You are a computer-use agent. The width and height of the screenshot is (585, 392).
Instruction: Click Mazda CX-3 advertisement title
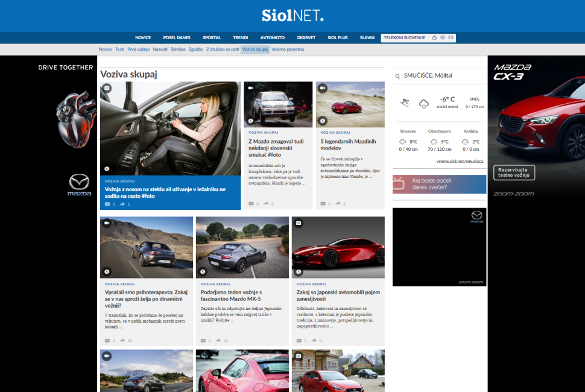pos(512,72)
